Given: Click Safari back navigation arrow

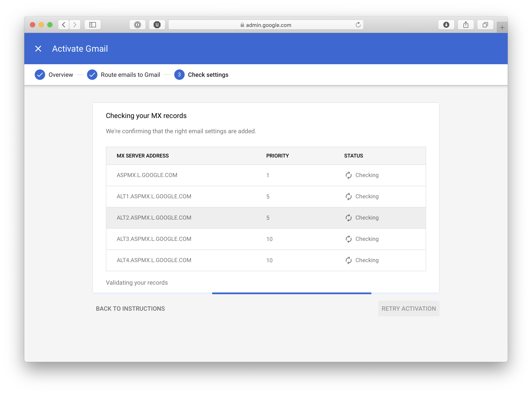Looking at the screenshot, I should [63, 25].
